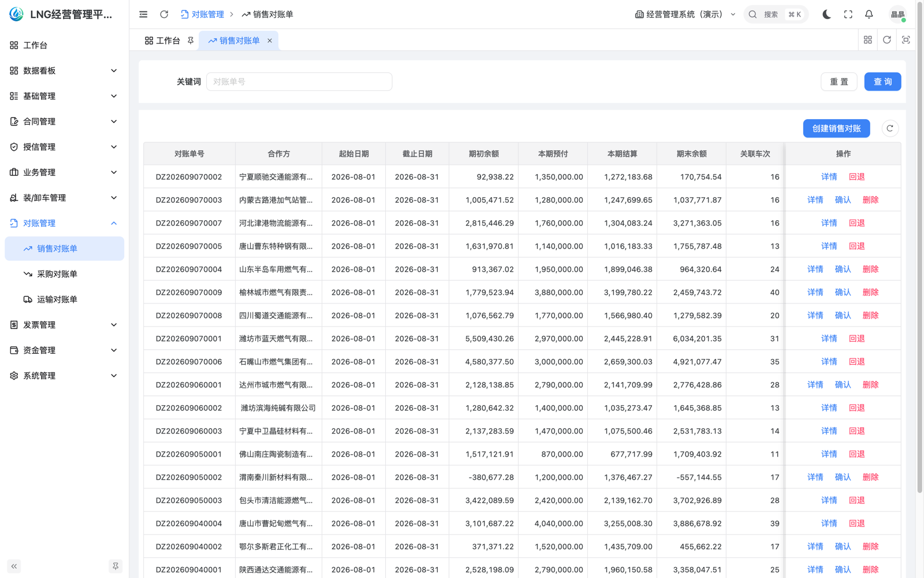Click the 查询 button
The height and width of the screenshot is (578, 924).
(882, 81)
